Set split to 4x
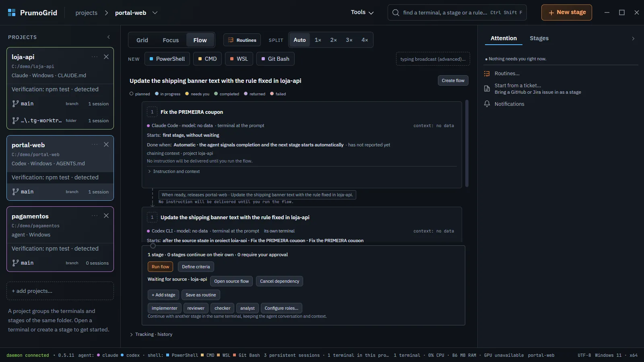This screenshot has width=644, height=362. click(365, 40)
